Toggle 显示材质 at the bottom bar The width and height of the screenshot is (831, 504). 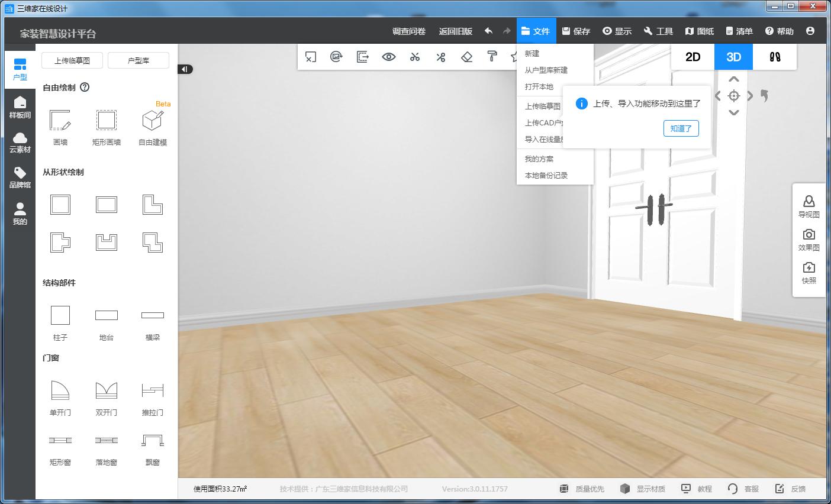coord(643,489)
